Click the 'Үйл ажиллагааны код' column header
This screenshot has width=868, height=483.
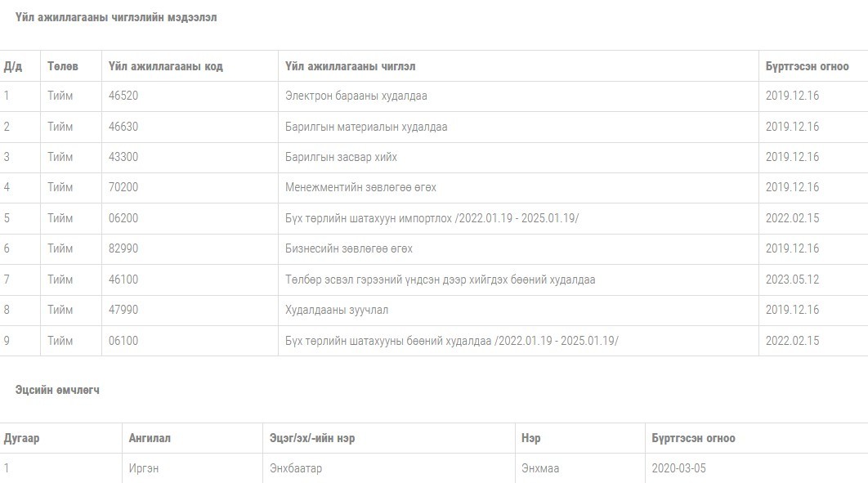click(x=165, y=66)
